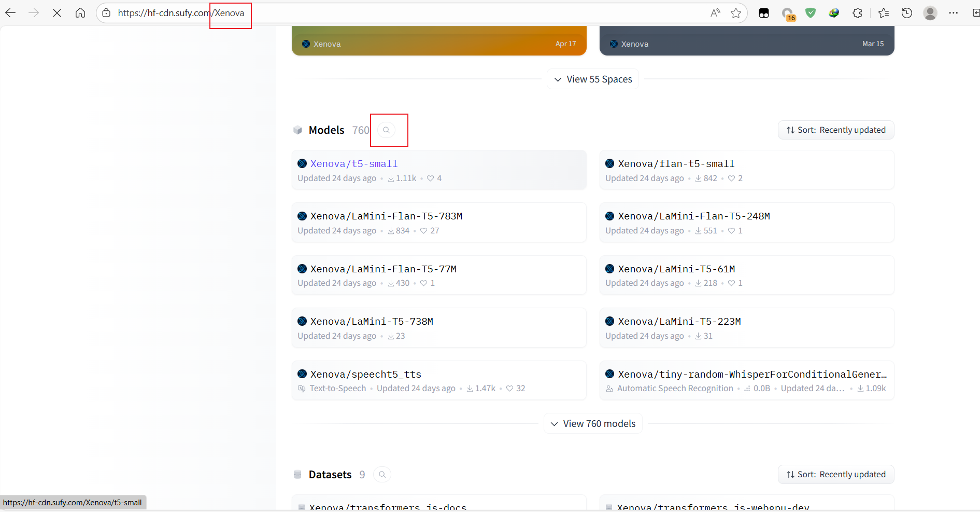This screenshot has height=512, width=980.
Task: Open Xenova/LaMini-T5-738M model
Action: (439, 328)
